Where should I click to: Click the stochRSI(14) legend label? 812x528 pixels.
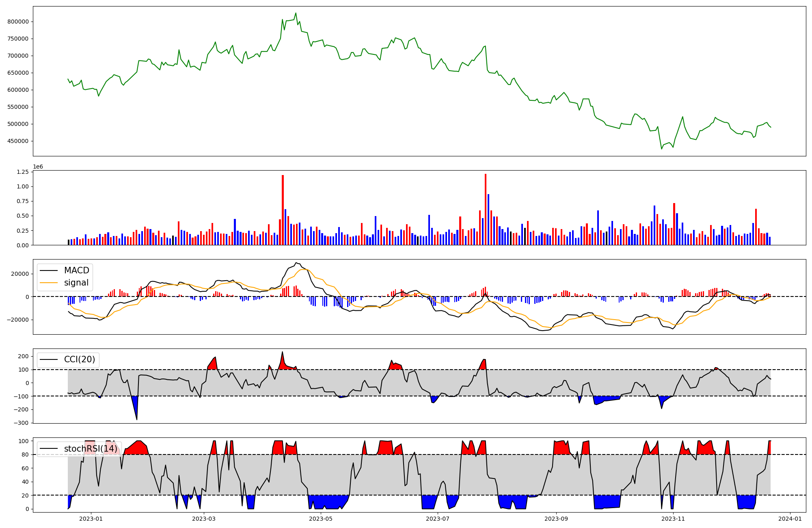tap(91, 449)
